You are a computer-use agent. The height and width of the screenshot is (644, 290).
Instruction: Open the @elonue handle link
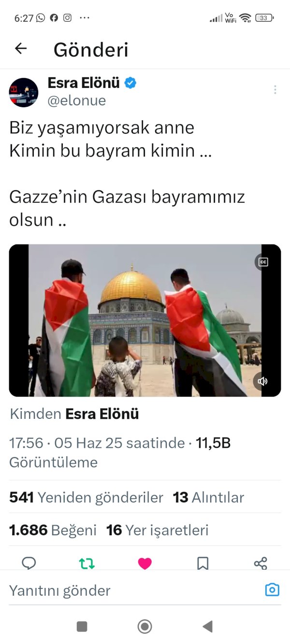76,100
